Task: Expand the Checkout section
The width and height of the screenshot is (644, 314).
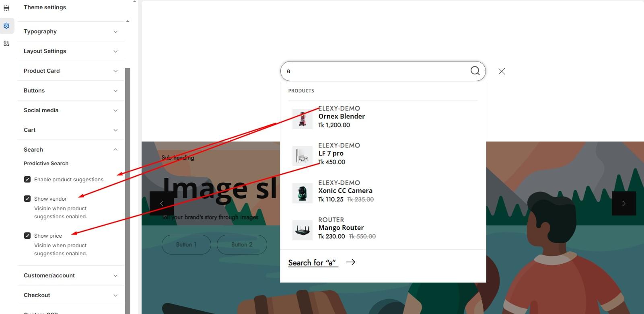Action: point(71,295)
